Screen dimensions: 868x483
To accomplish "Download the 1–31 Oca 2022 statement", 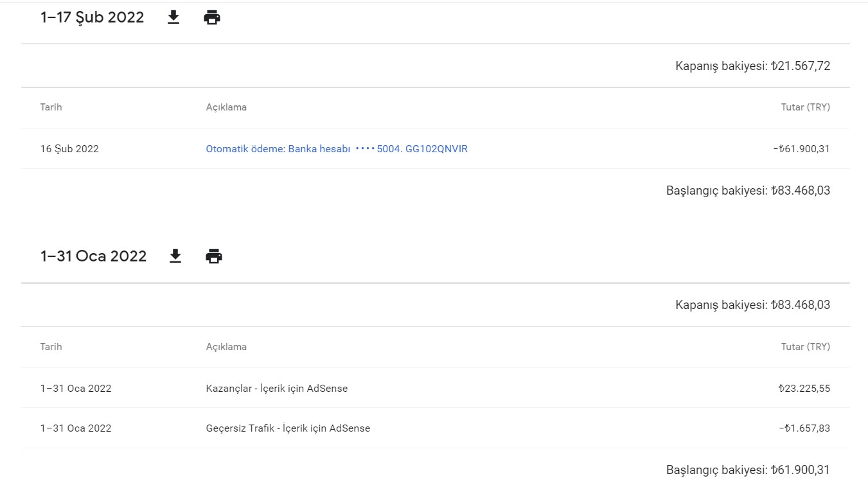I will [175, 256].
